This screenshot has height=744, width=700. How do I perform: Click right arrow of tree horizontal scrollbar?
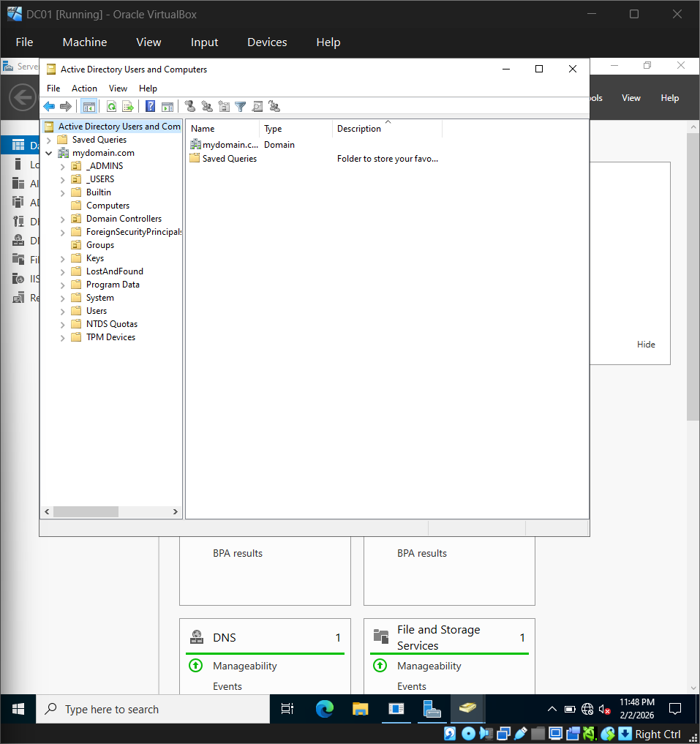coord(175,511)
